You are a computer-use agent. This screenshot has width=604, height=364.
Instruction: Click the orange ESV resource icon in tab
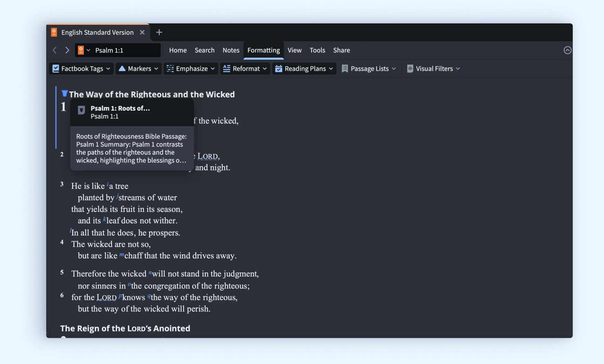pyautogui.click(x=54, y=32)
